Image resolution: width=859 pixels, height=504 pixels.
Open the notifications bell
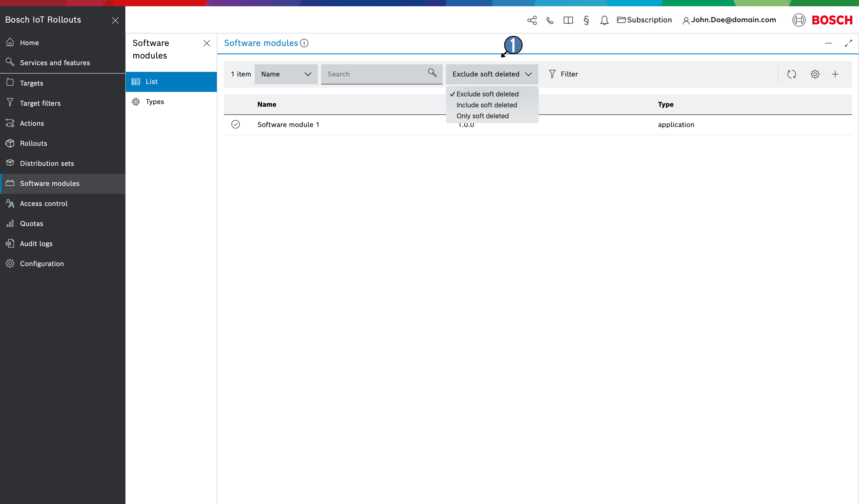(604, 20)
